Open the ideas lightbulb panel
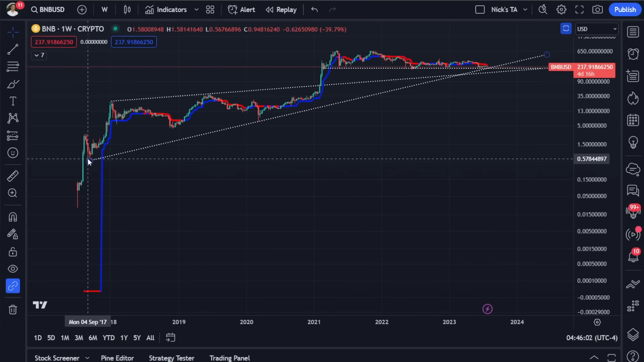 tap(633, 142)
